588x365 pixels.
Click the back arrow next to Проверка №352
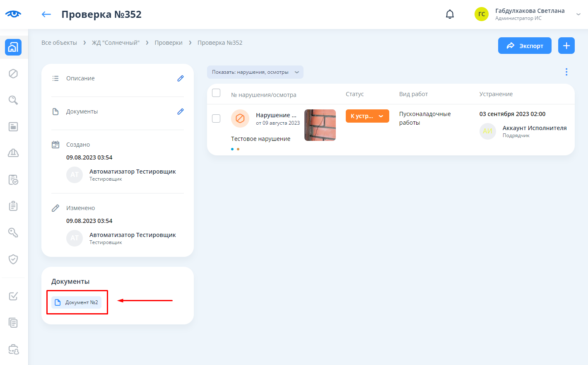point(46,15)
